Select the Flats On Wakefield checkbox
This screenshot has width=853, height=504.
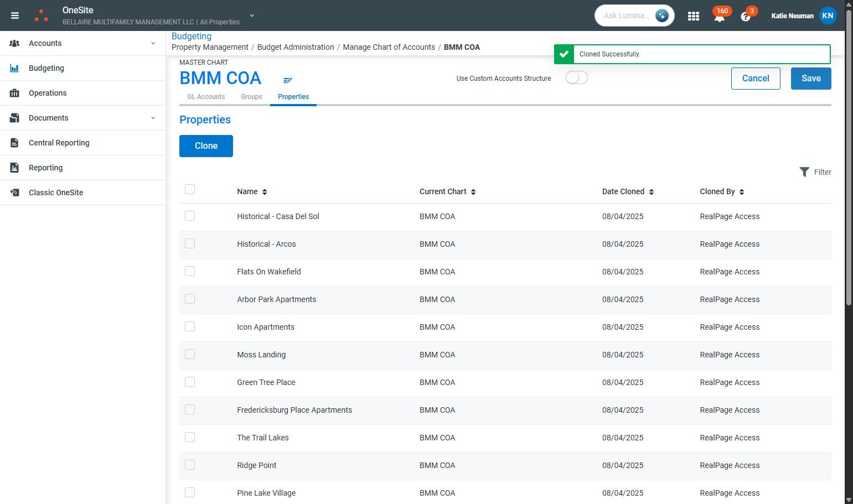(x=190, y=271)
